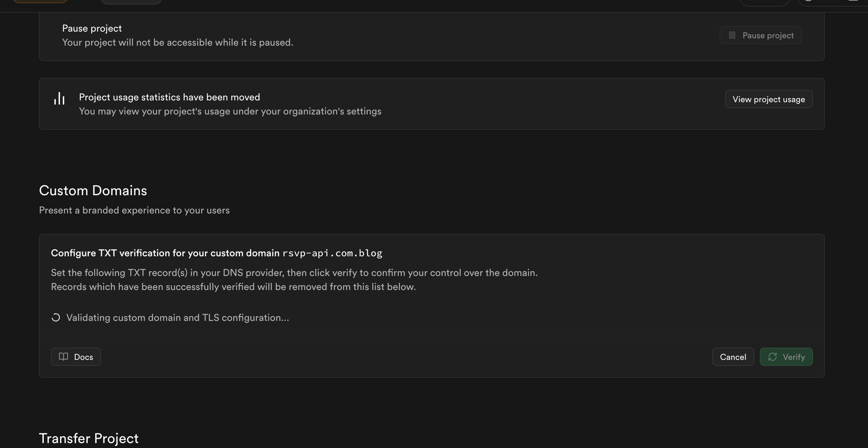
Task: Click 'Project usage statistics have been moved' title
Action: pos(169,97)
